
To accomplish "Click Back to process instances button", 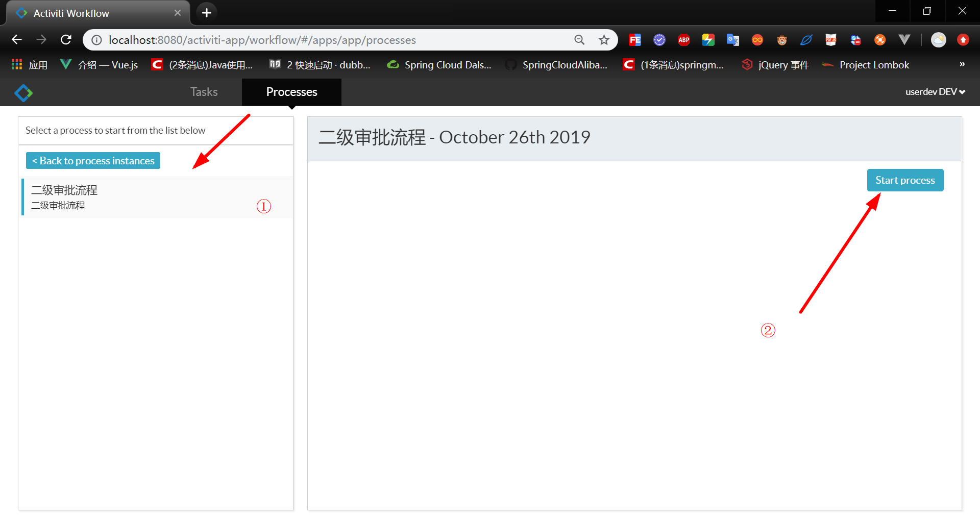I will tap(93, 161).
